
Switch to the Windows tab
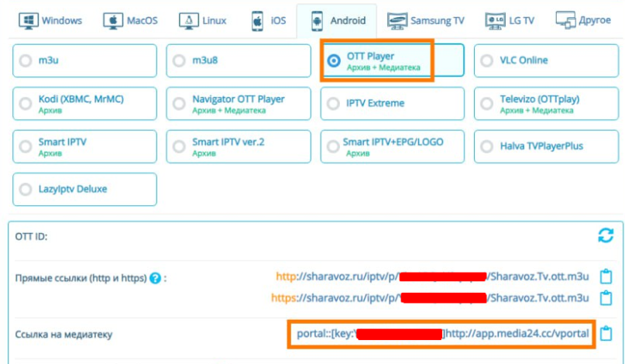pyautogui.click(x=50, y=20)
